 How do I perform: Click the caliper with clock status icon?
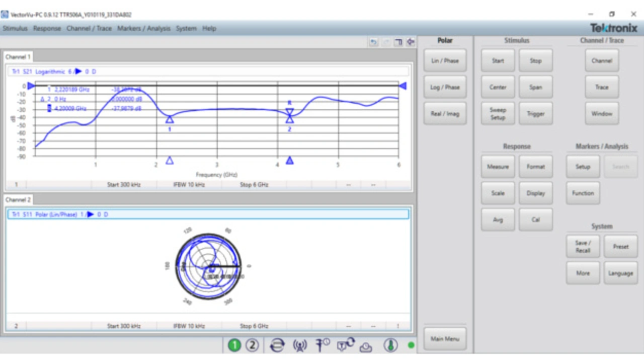point(323,345)
